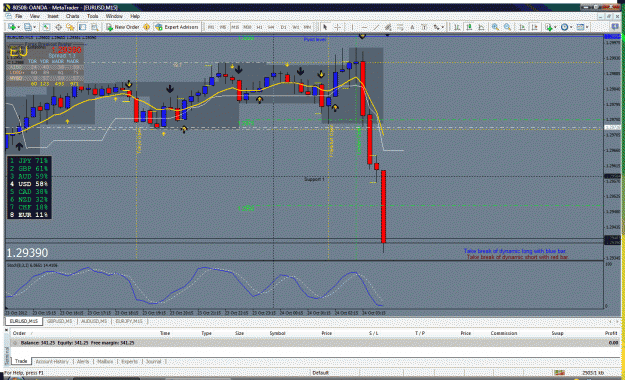The width and height of the screenshot is (625, 380).
Task: Open the Help menu
Action: tap(135, 16)
